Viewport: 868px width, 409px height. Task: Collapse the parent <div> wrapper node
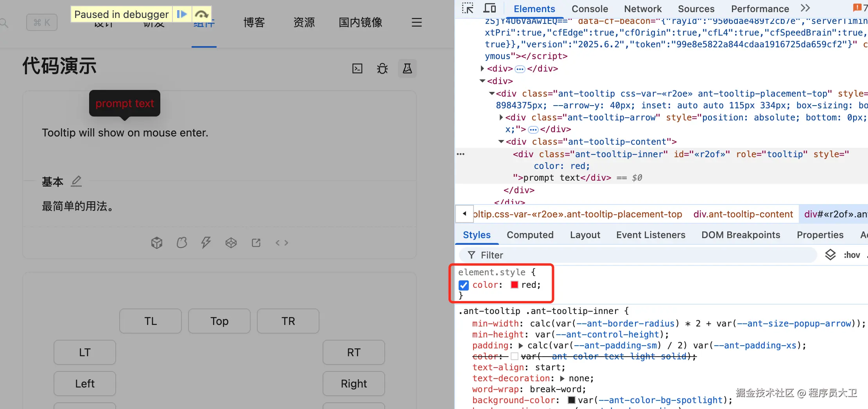pyautogui.click(x=482, y=81)
